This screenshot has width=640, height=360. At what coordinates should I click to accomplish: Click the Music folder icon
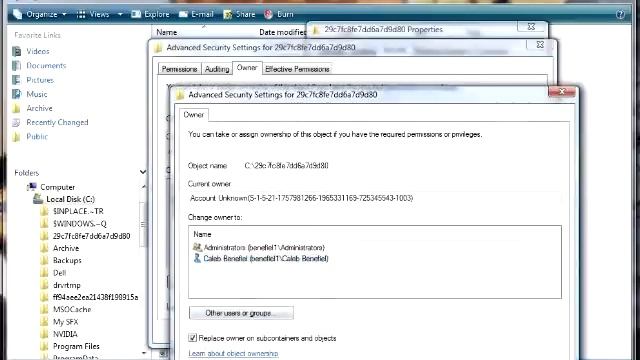tap(17, 94)
